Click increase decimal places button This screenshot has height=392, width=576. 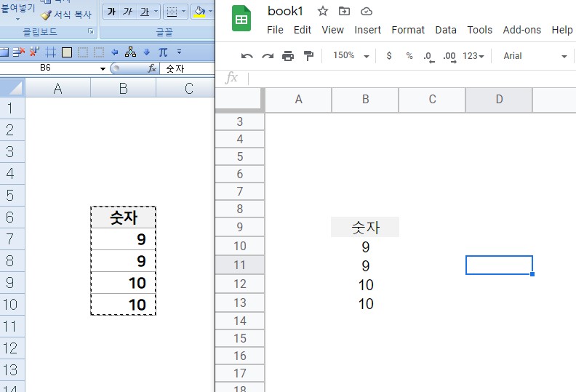point(449,57)
